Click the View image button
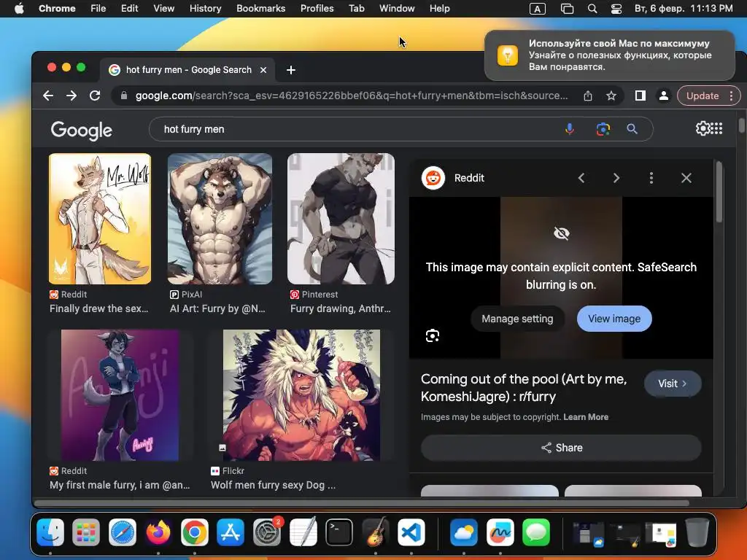Screen dimensions: 747x560 [x=614, y=319]
